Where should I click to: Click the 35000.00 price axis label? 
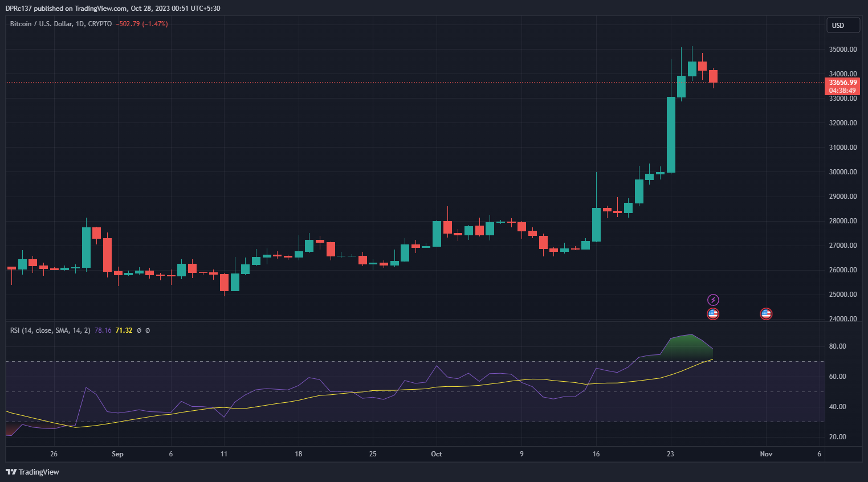point(843,50)
